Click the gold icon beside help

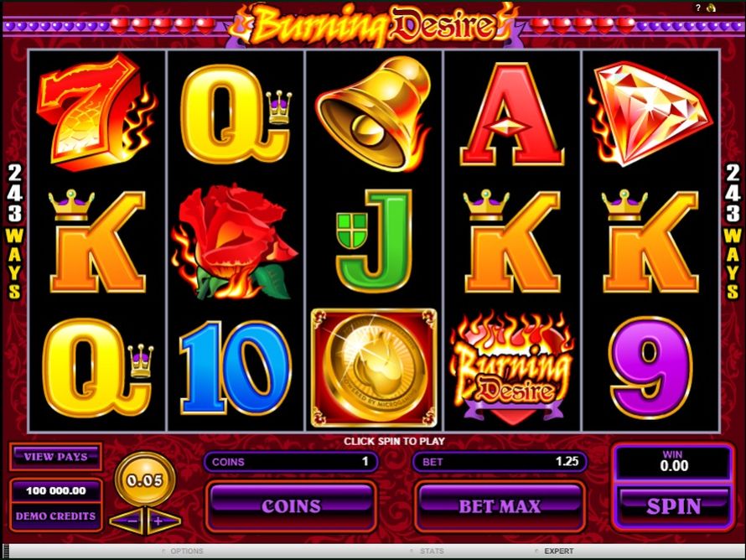pyautogui.click(x=712, y=8)
